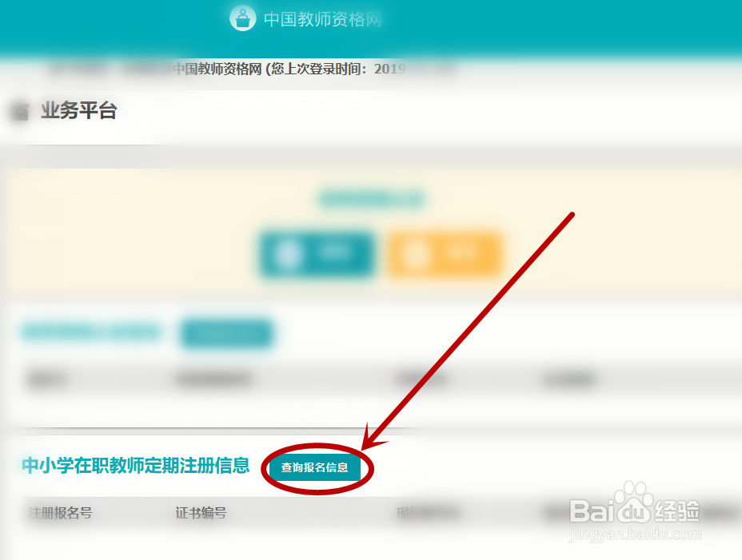The height and width of the screenshot is (560, 742).
Task: Click the 中国教师资格网 site title text
Action: 323,19
